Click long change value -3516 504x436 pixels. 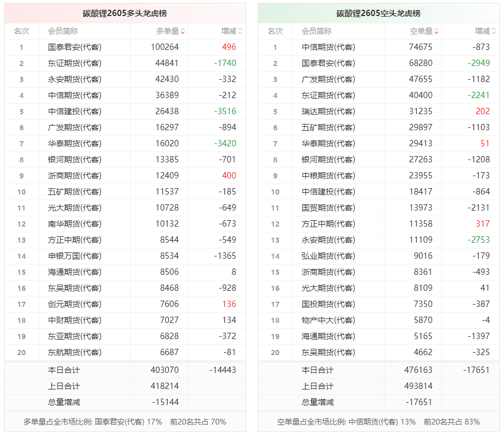tap(225, 111)
